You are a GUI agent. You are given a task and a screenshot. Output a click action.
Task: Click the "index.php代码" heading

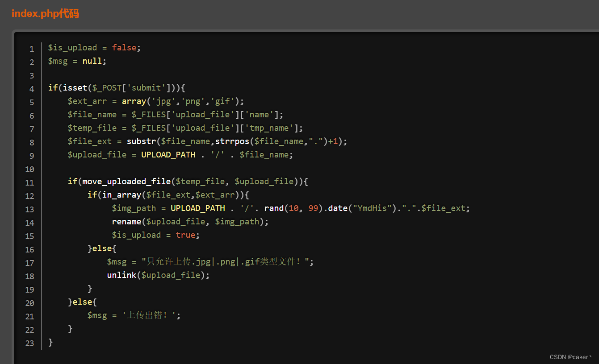click(45, 14)
